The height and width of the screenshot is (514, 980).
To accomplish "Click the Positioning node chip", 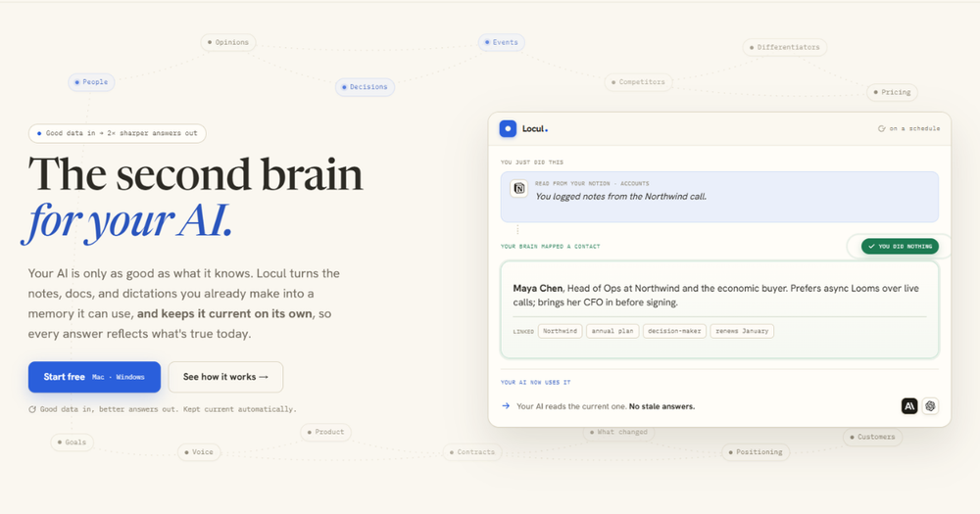I will click(x=755, y=452).
